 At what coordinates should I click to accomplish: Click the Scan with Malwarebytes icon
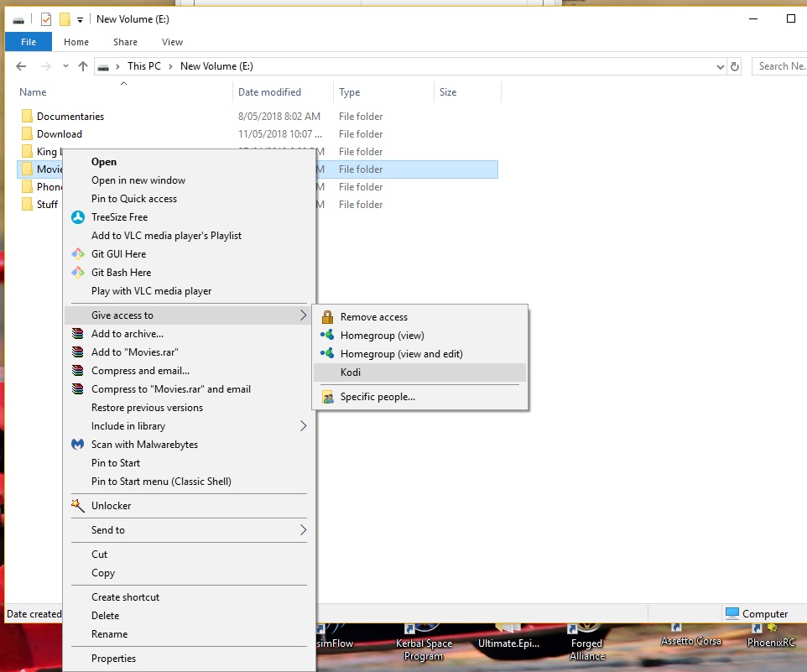tap(77, 445)
